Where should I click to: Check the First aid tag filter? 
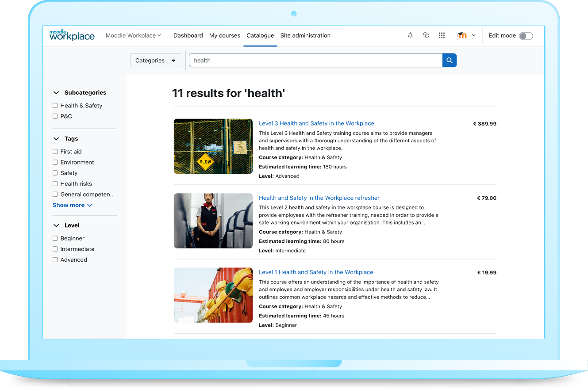(x=55, y=151)
